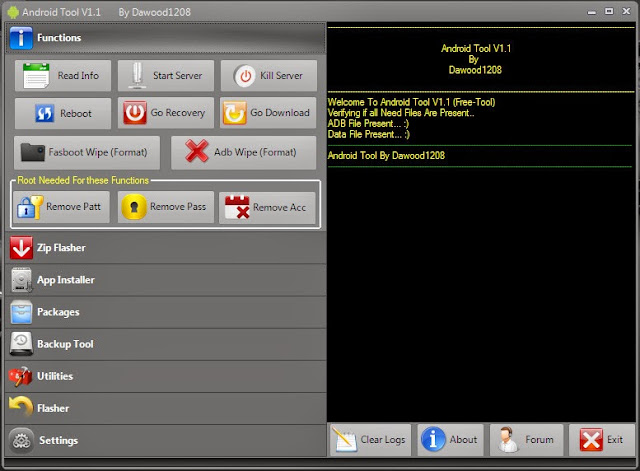This screenshot has width=640, height=471.
Task: Expand the Flasher section
Action: click(166, 408)
